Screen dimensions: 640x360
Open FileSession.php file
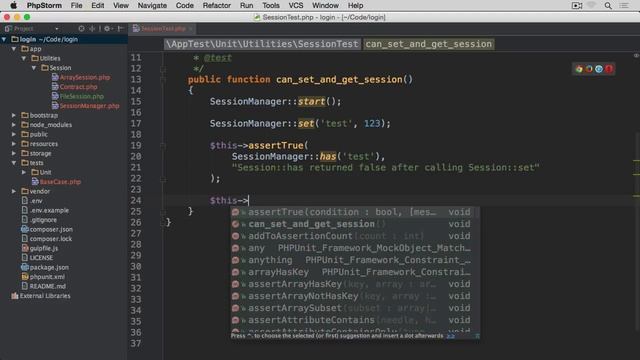(78, 96)
